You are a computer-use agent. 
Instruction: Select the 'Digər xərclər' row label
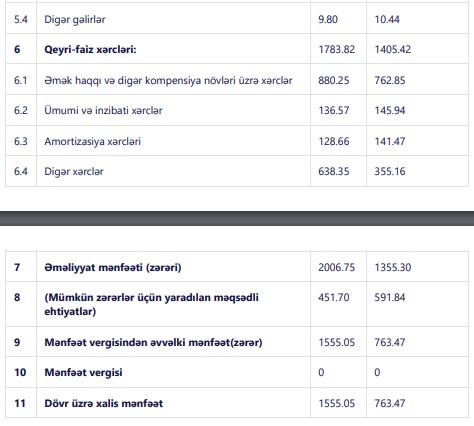click(x=74, y=172)
